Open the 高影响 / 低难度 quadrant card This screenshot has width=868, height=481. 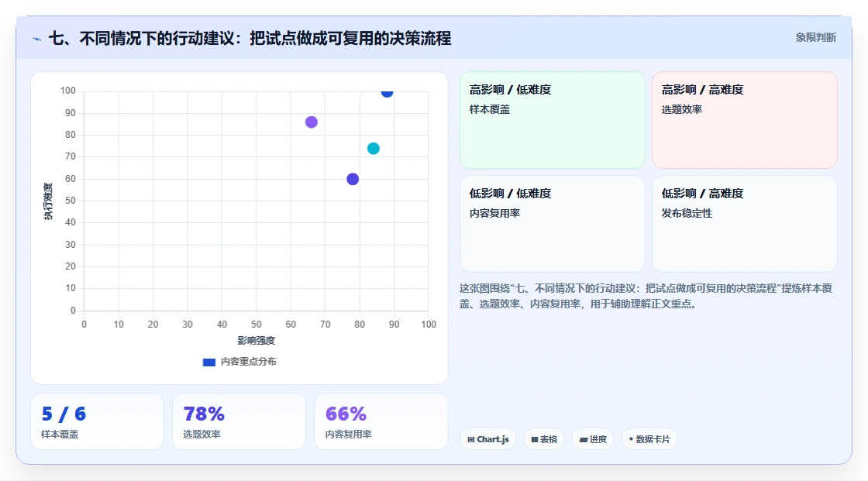coord(553,119)
